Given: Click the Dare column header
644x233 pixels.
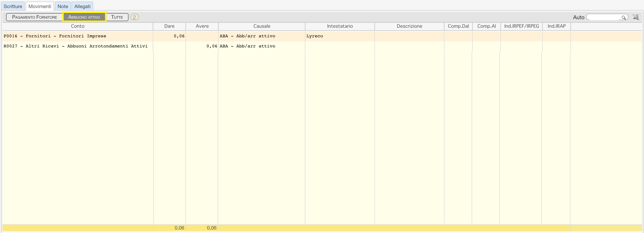Looking at the screenshot, I should [x=169, y=26].
